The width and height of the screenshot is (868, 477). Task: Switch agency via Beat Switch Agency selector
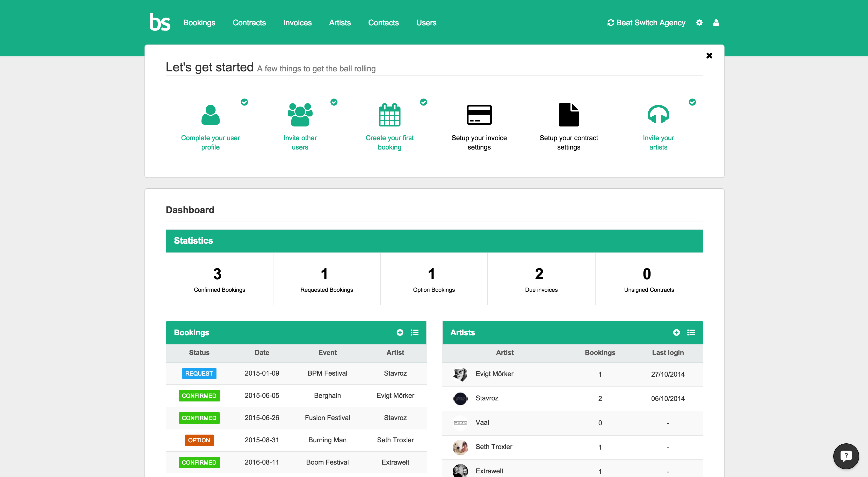(646, 23)
